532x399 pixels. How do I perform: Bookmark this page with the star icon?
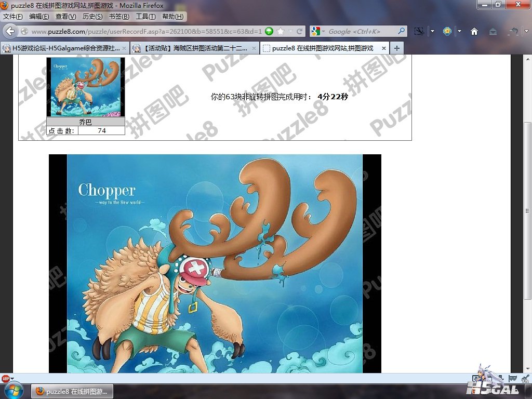[x=281, y=31]
